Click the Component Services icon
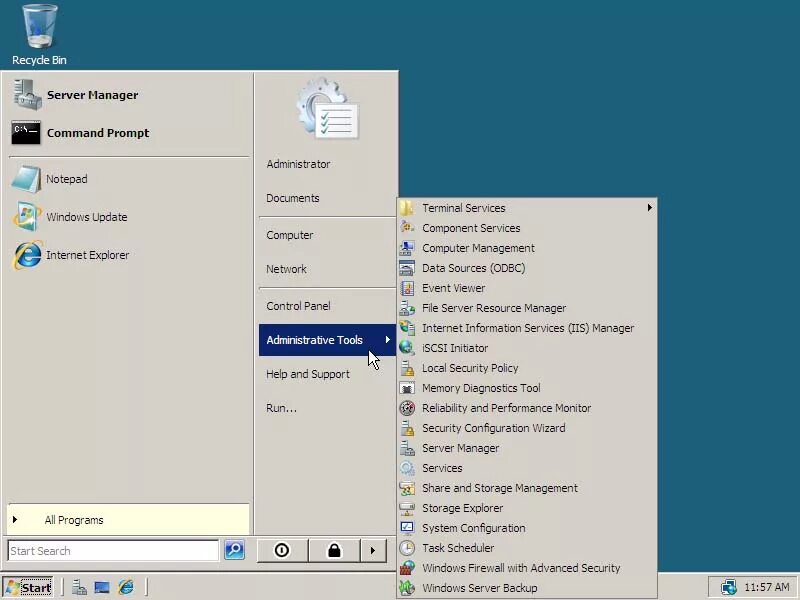 [x=407, y=228]
